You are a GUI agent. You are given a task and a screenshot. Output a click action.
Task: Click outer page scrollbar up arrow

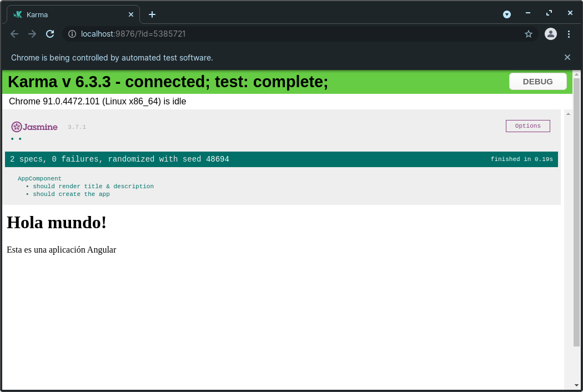pos(576,74)
